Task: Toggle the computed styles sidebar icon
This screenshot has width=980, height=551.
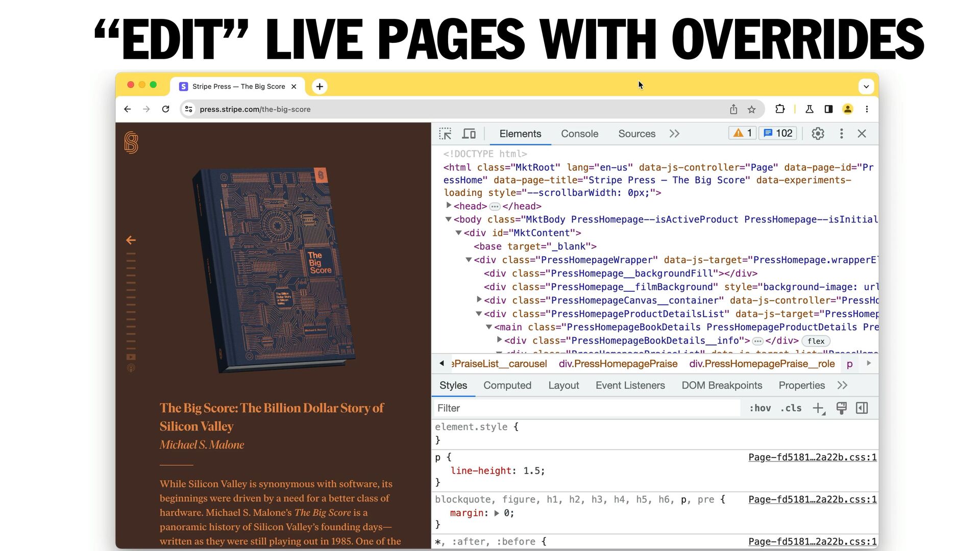Action: tap(862, 408)
